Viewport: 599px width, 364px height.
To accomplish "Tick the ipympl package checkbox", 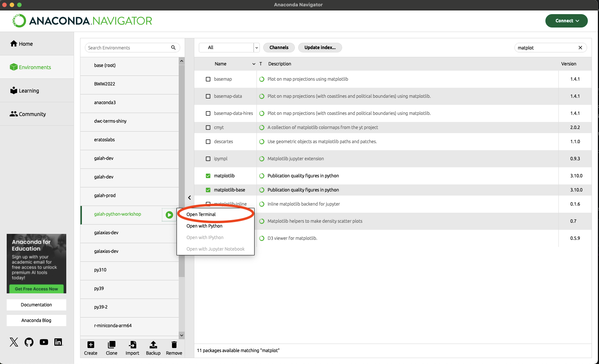I will pyautogui.click(x=208, y=159).
